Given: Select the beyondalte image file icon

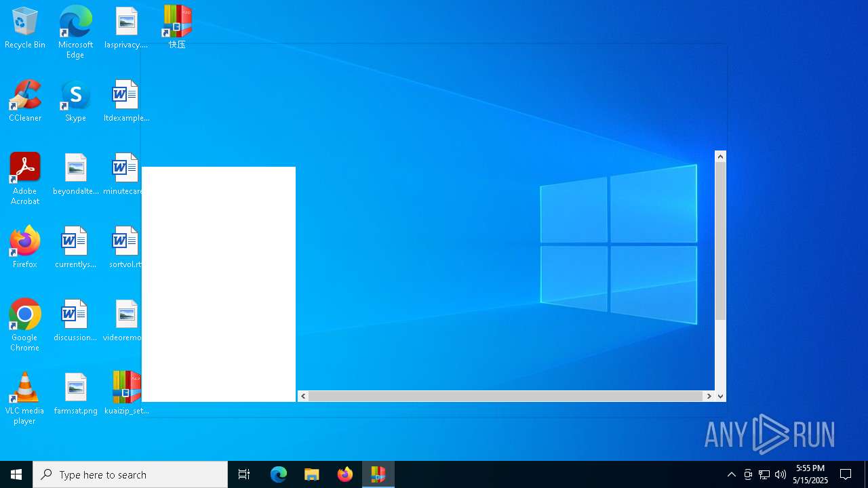Looking at the screenshot, I should 75,174.
